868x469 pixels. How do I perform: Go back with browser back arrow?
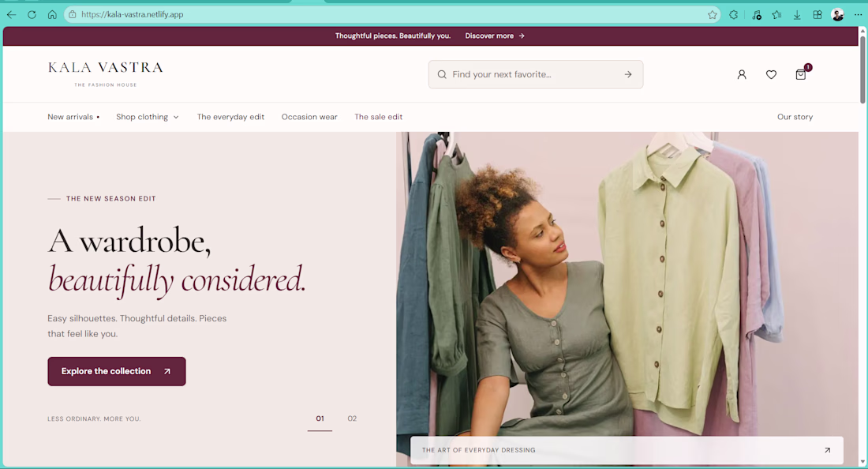[12, 14]
